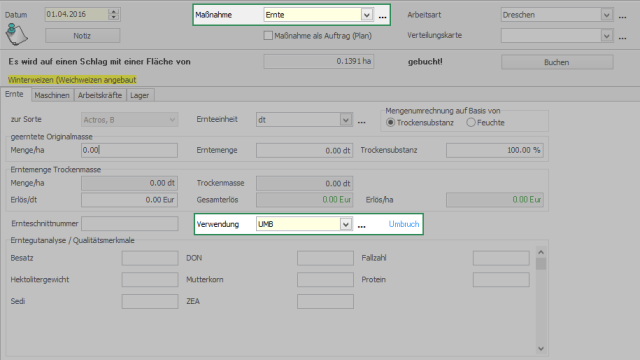Click the quality list scrollbar thumb
The image size is (640, 360).
pos(541,264)
